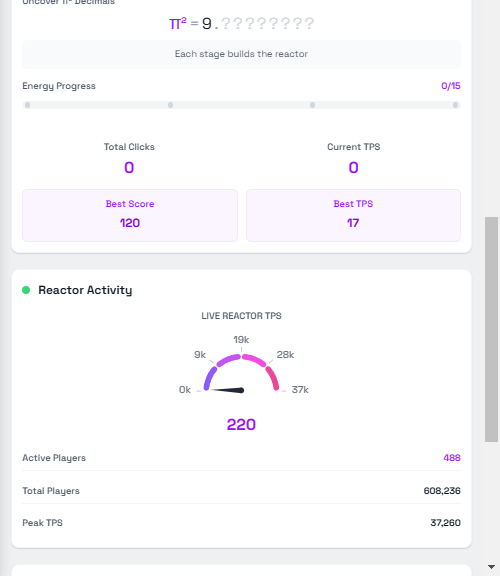
Task: Click the live TPS reading 220
Action: pyautogui.click(x=241, y=425)
